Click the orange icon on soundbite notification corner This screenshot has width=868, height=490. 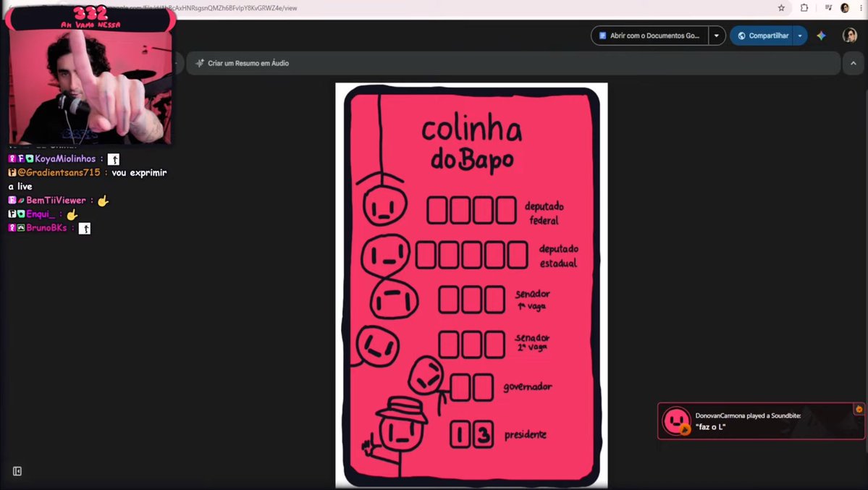[x=859, y=409]
